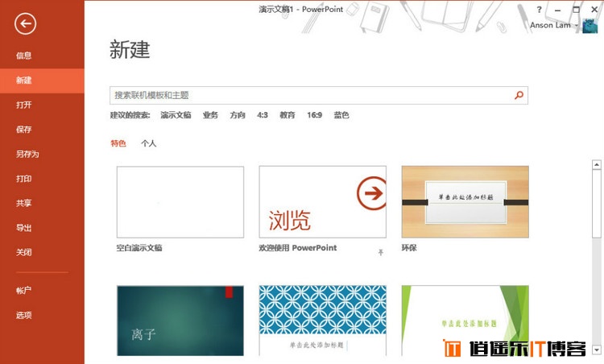Click the 环保 caption text
604x364 pixels.
409,248
